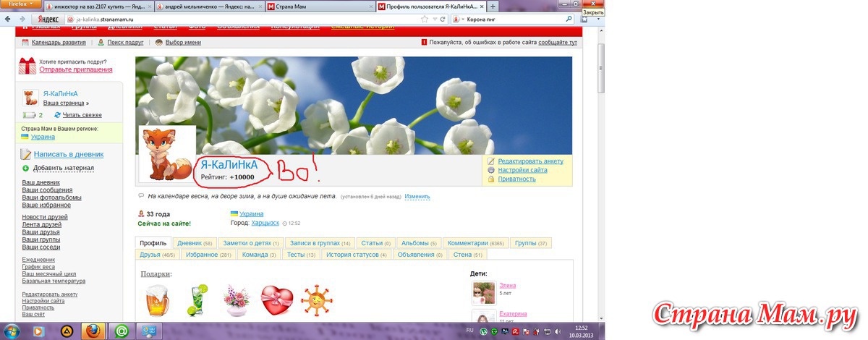868x340 pixels.
Task: Select the 'Дневник (58)' tab
Action: [195, 244]
